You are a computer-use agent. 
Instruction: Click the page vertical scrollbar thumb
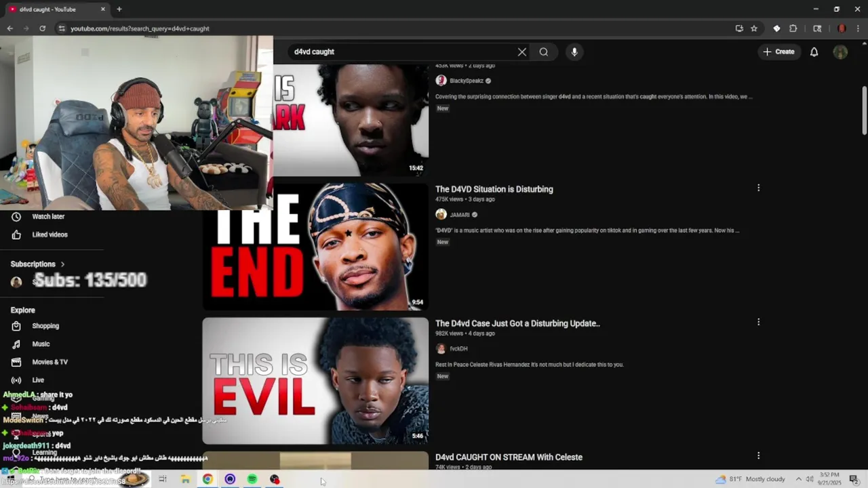click(864, 110)
